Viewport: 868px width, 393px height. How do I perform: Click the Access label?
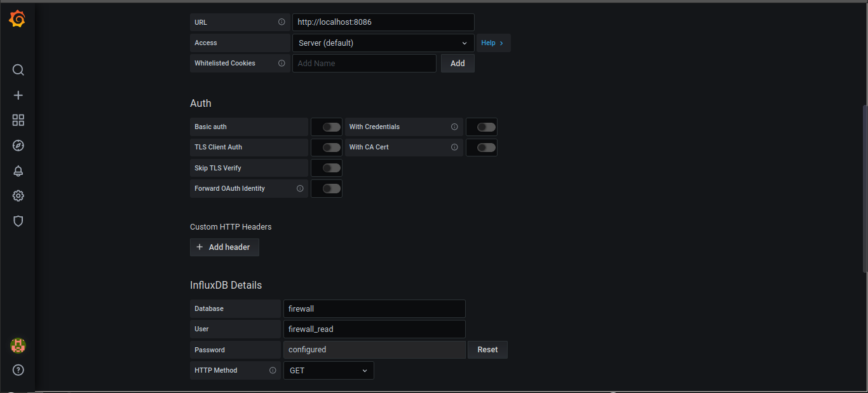point(206,43)
